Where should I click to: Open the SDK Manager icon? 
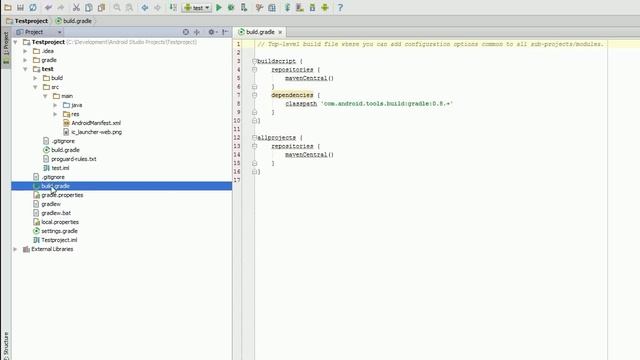(312, 7)
